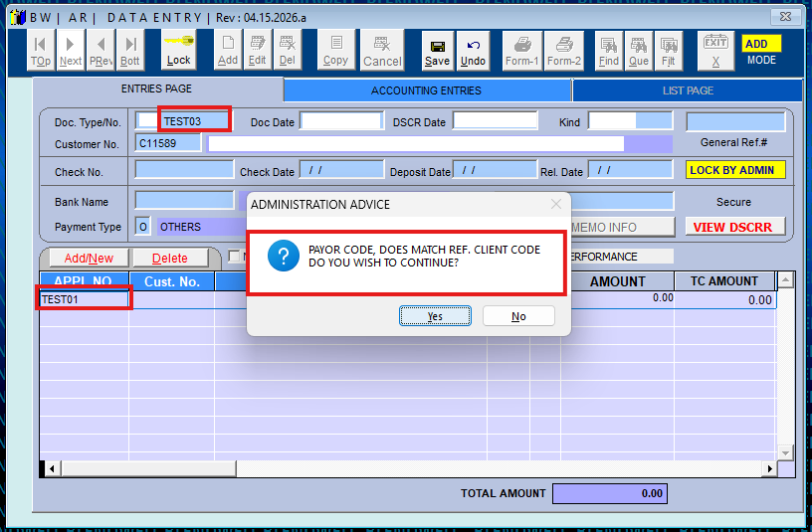Click grid vertical scrollbar down arrow
Image resolution: width=812 pixels, height=532 pixels.
tap(785, 453)
